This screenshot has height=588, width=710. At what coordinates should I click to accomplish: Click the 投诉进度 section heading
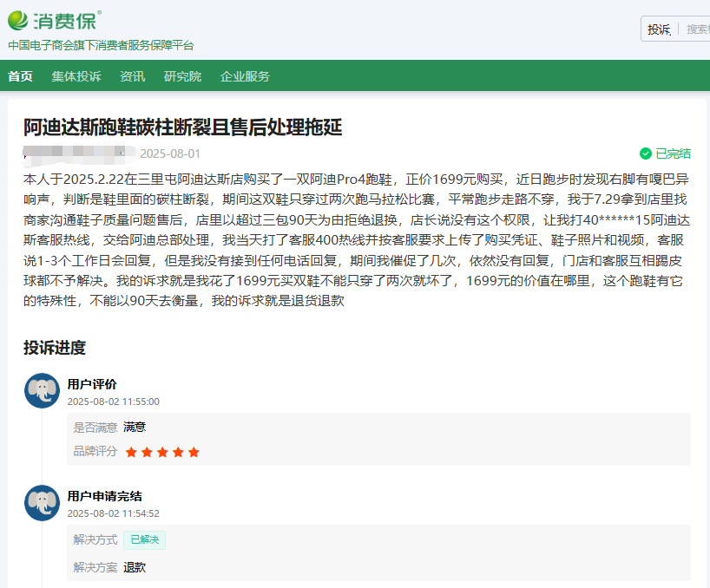[55, 348]
